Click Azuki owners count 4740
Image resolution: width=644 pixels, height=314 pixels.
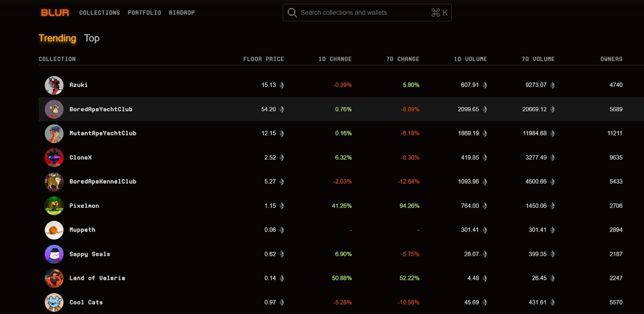(616, 85)
